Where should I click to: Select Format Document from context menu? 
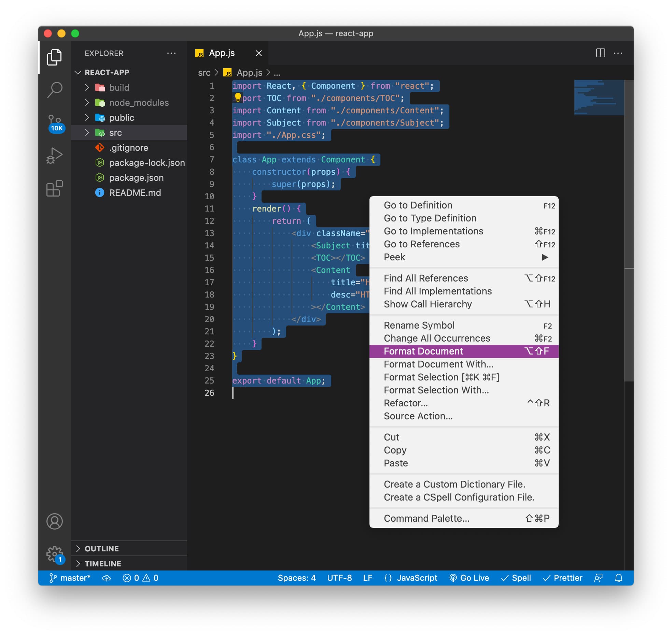click(423, 351)
